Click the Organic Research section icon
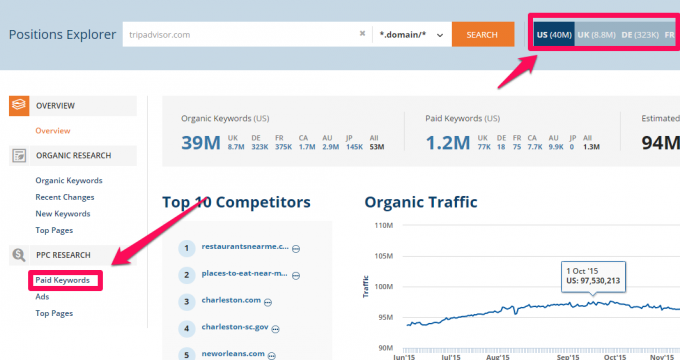The width and height of the screenshot is (680, 360). point(19,155)
